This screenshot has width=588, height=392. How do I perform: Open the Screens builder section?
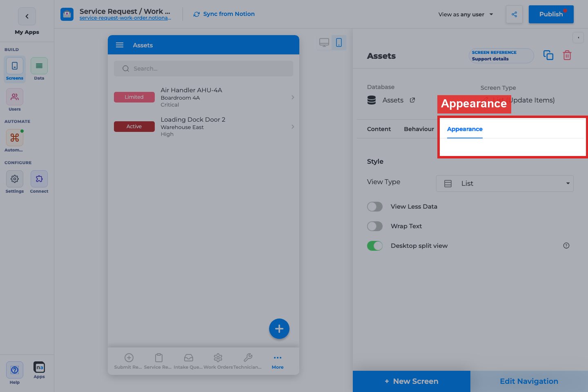coord(15,69)
